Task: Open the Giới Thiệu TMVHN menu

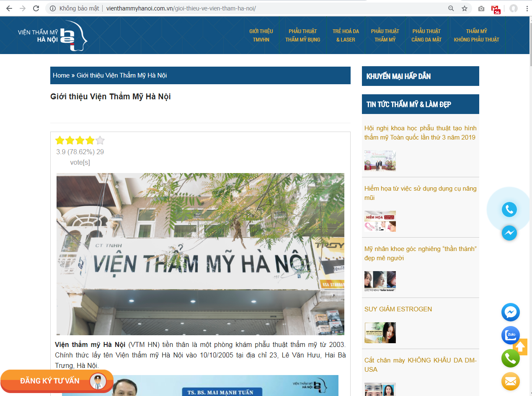Action: (261, 36)
